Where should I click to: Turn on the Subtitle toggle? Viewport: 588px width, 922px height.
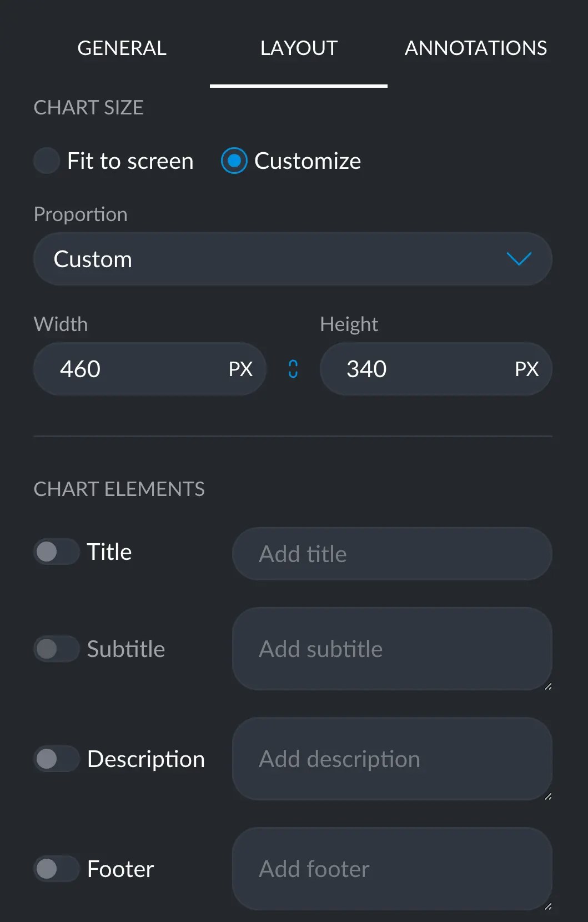56,649
